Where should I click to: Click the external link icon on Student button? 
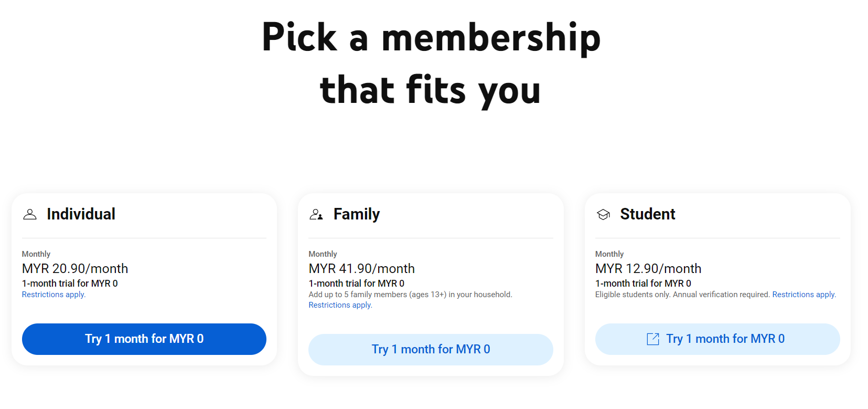653,339
